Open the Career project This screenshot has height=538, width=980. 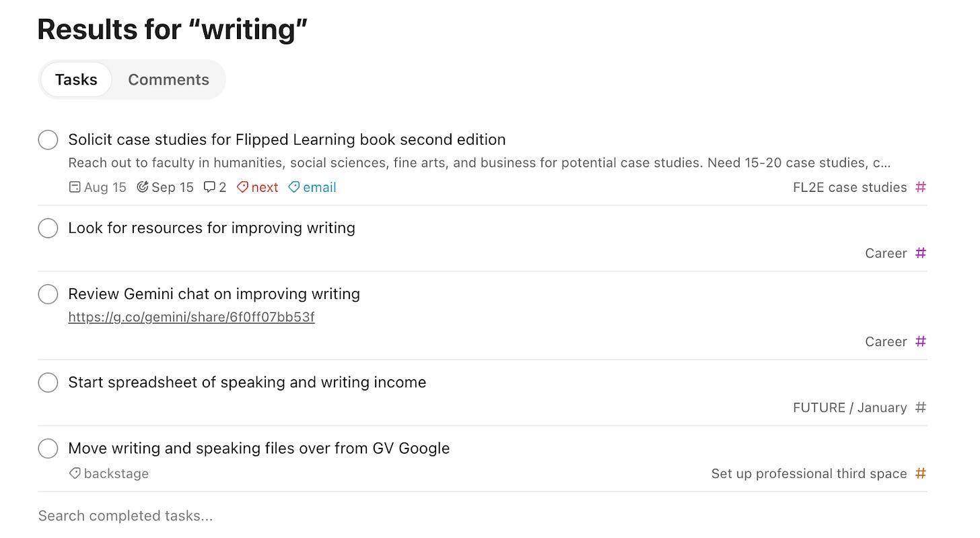pos(885,253)
